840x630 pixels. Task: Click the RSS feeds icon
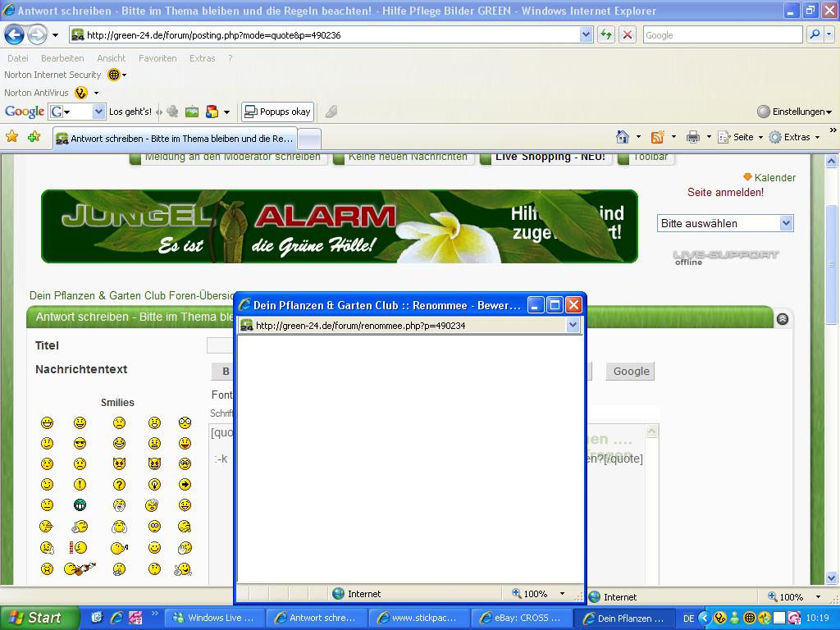point(657,137)
